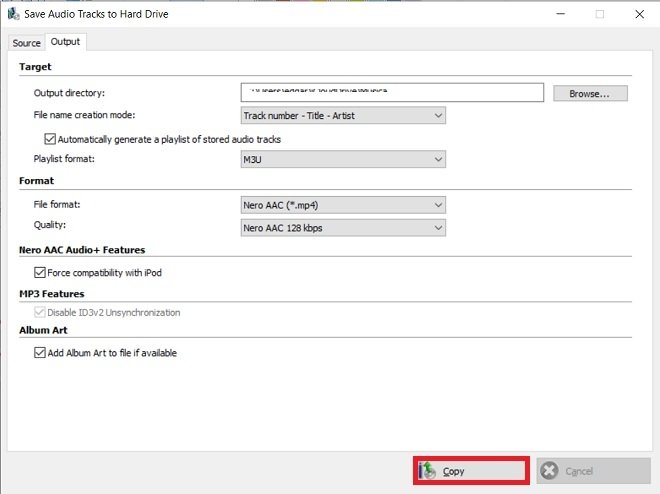Close the Save Audio Tracks dialog
The width and height of the screenshot is (660, 494).
tap(639, 14)
